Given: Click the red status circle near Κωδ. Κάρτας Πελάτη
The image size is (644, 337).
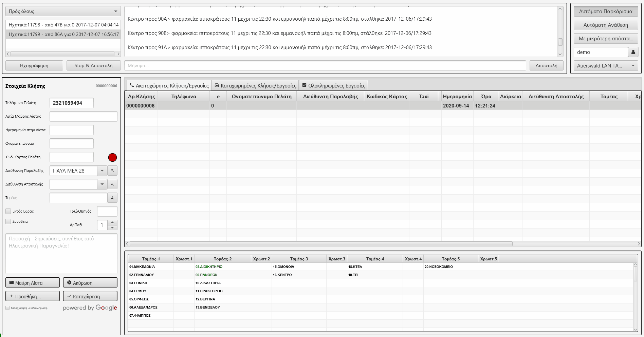Looking at the screenshot, I should point(112,157).
